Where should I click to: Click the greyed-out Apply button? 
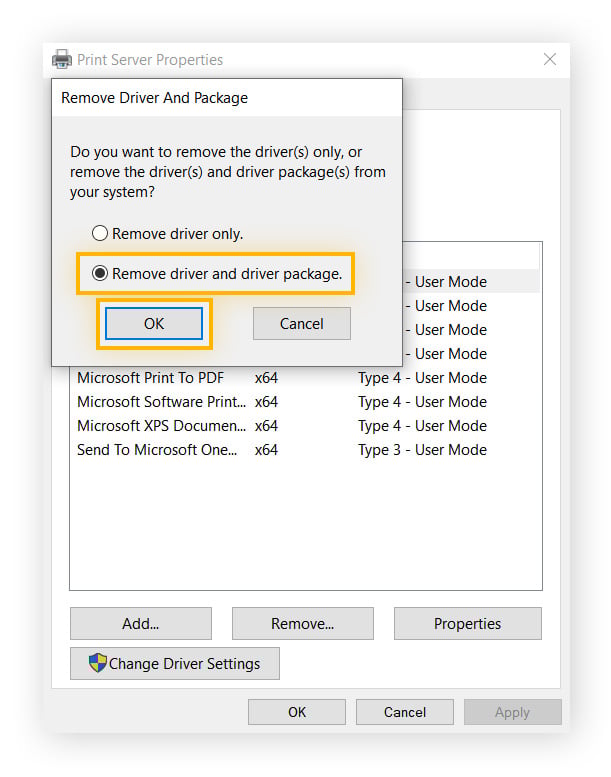pyautogui.click(x=512, y=712)
